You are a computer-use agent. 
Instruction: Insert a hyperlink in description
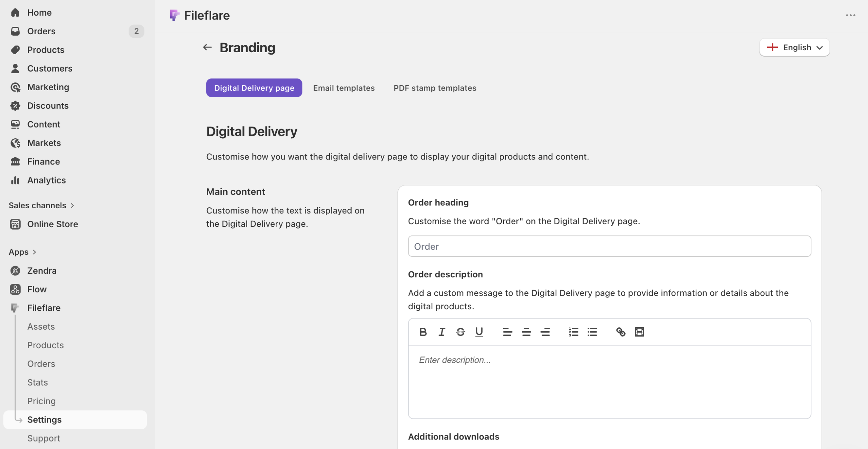620,332
